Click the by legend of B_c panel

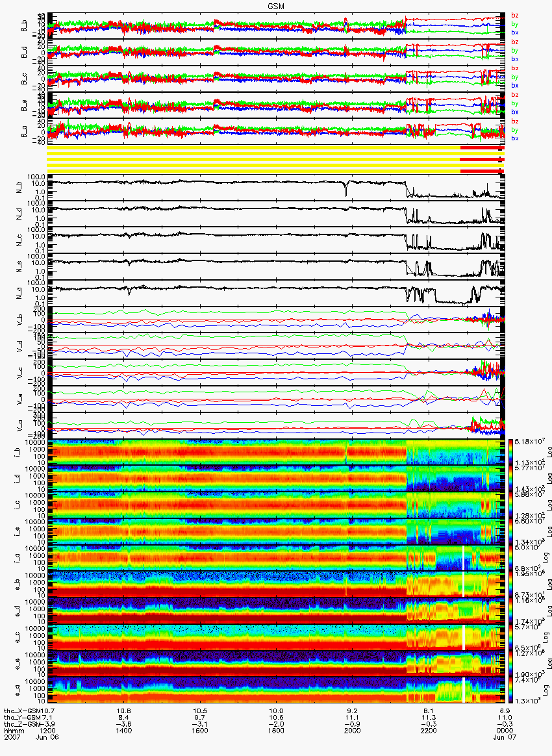click(x=515, y=77)
